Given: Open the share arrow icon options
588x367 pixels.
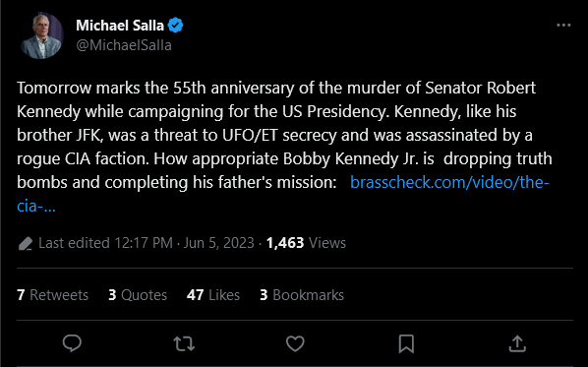Looking at the screenshot, I should 517,343.
